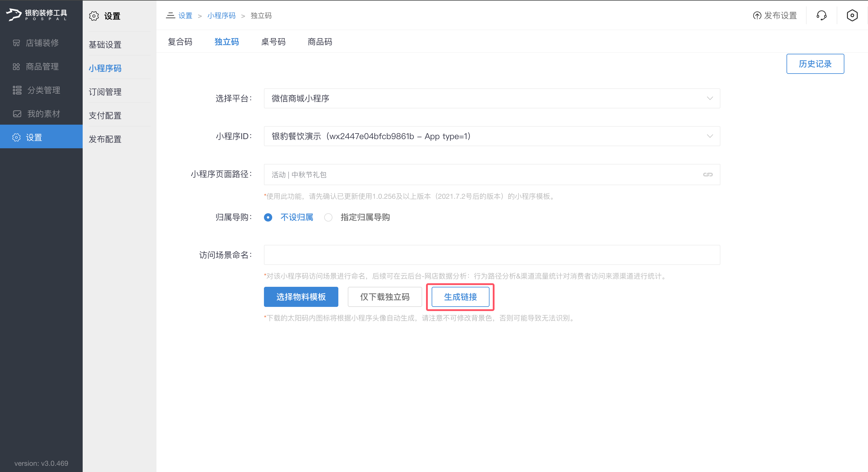The height and width of the screenshot is (472, 868).
Task: Click the list icon beside 分类管理
Action: click(x=17, y=90)
